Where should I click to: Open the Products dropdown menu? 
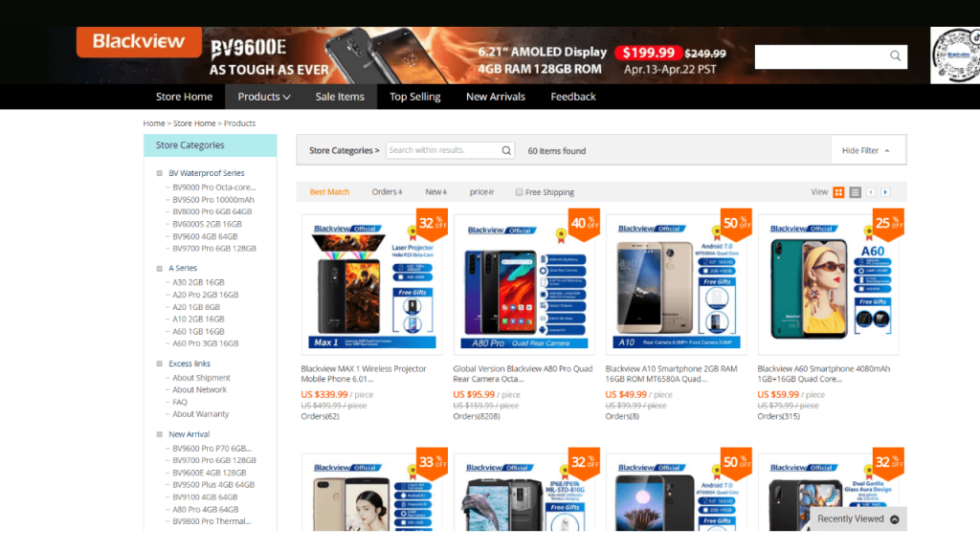(264, 97)
